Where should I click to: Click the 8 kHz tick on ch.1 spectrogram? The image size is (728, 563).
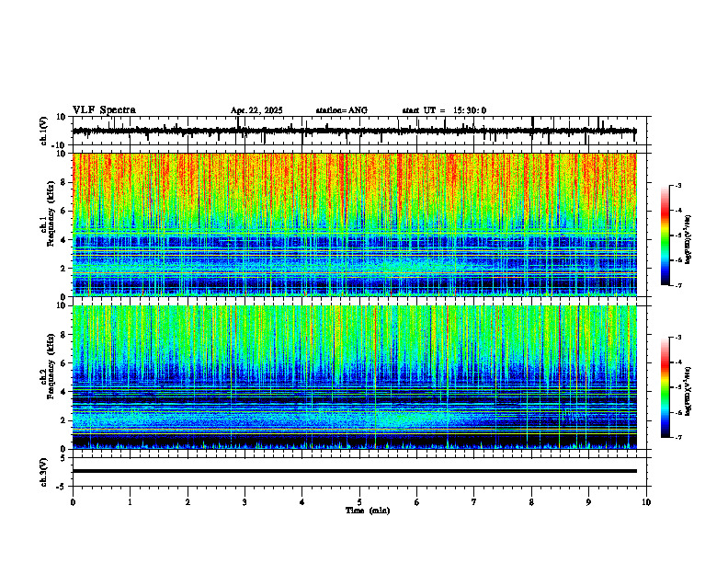64,182
